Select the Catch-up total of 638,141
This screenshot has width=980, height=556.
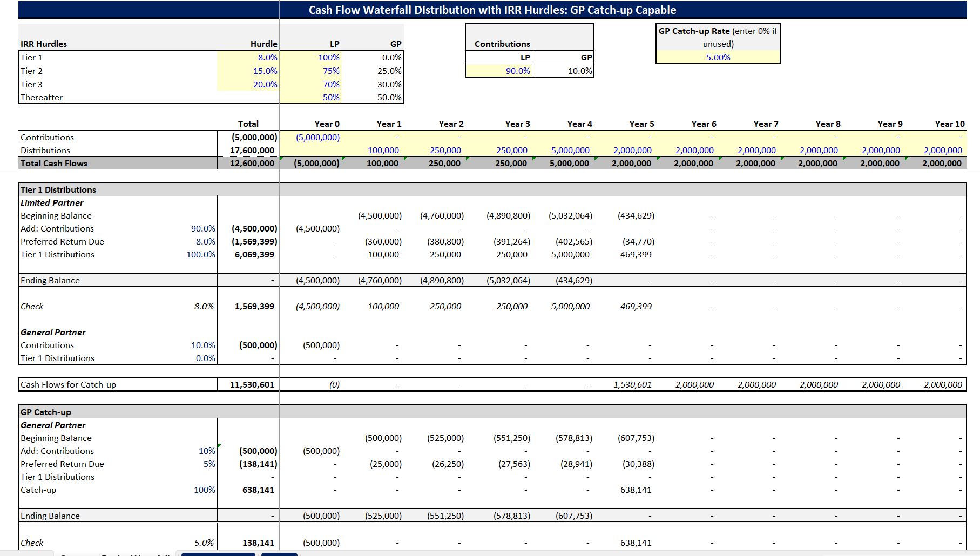pyautogui.click(x=258, y=490)
